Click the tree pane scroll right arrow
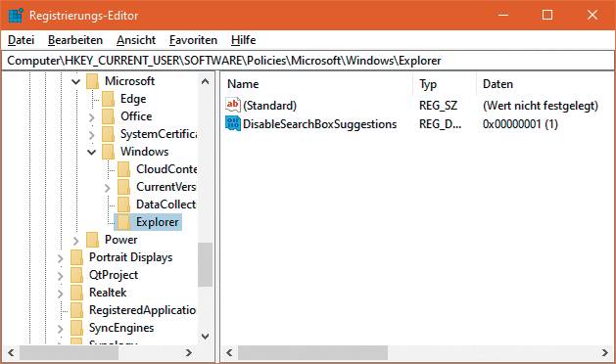616x364 pixels. (x=189, y=352)
